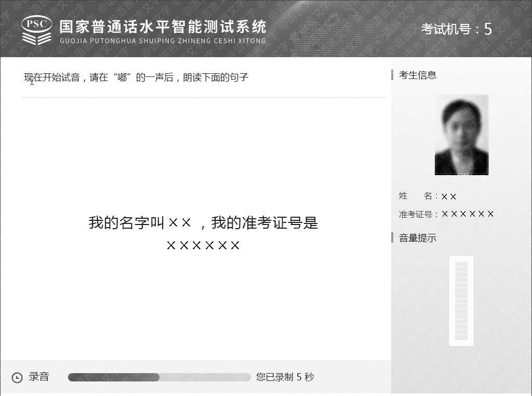This screenshot has height=396, width=532.
Task: Click the instruction text 现在开始试音
Action: coord(52,77)
